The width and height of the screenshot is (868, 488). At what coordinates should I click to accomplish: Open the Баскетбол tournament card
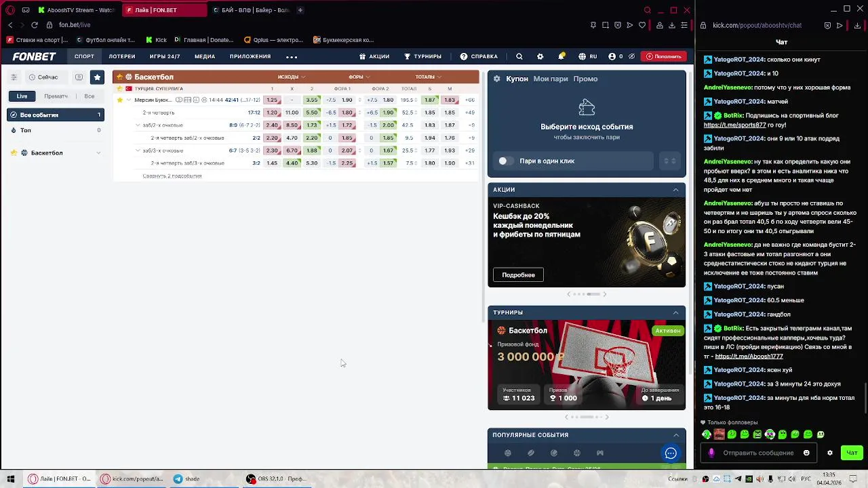587,365
